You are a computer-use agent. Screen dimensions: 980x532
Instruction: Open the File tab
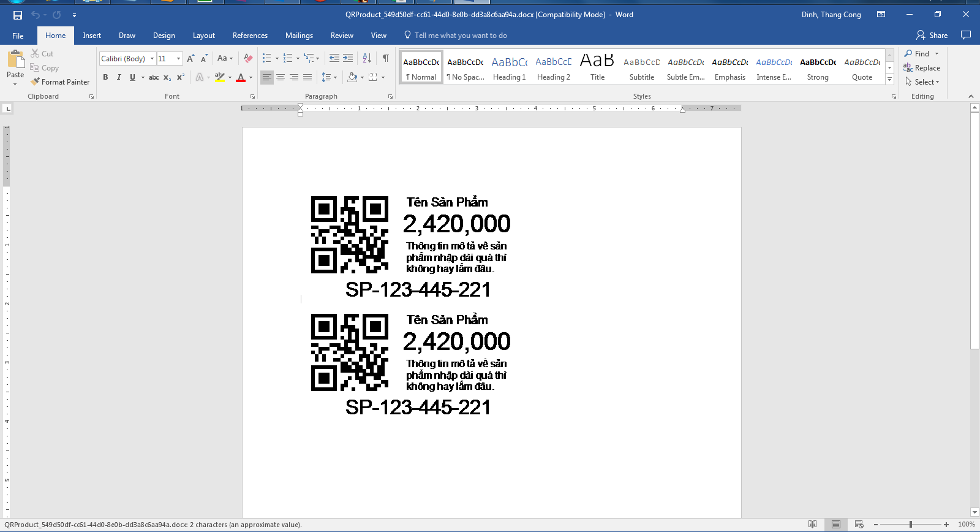pyautogui.click(x=18, y=36)
